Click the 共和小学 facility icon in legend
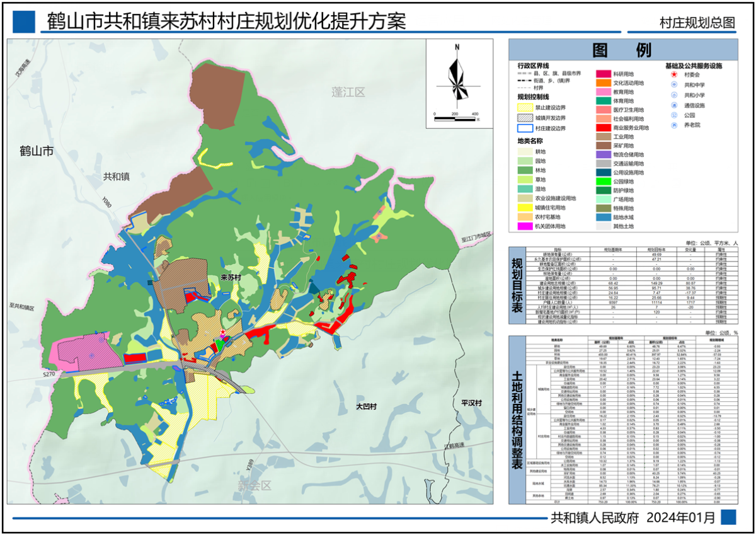This screenshot has height=535, width=756. coord(673,95)
